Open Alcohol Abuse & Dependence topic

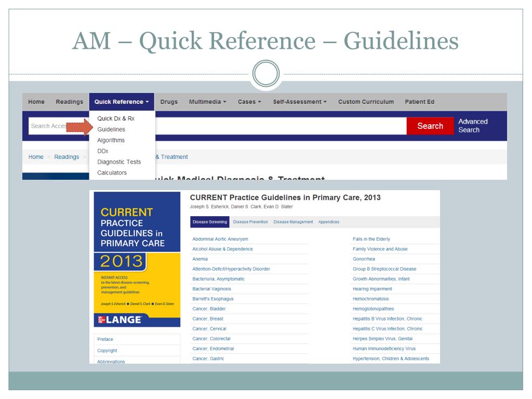pos(222,249)
